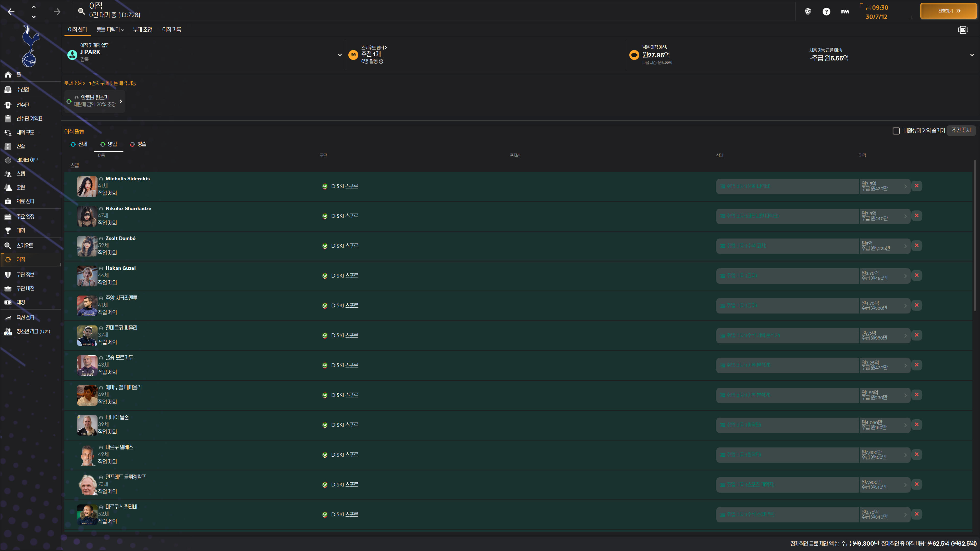This screenshot has width=980, height=551.
Task: Switch to the 부대 조항 tab
Action: click(x=142, y=30)
